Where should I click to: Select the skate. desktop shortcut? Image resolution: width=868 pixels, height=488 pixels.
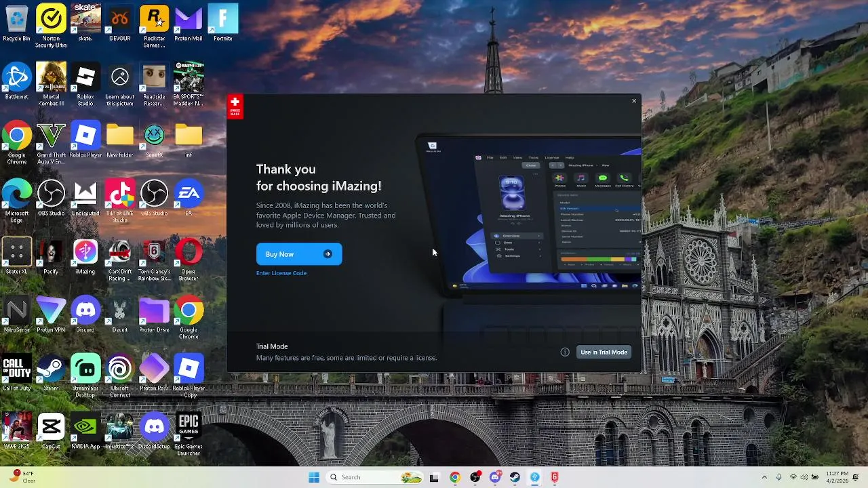click(85, 24)
